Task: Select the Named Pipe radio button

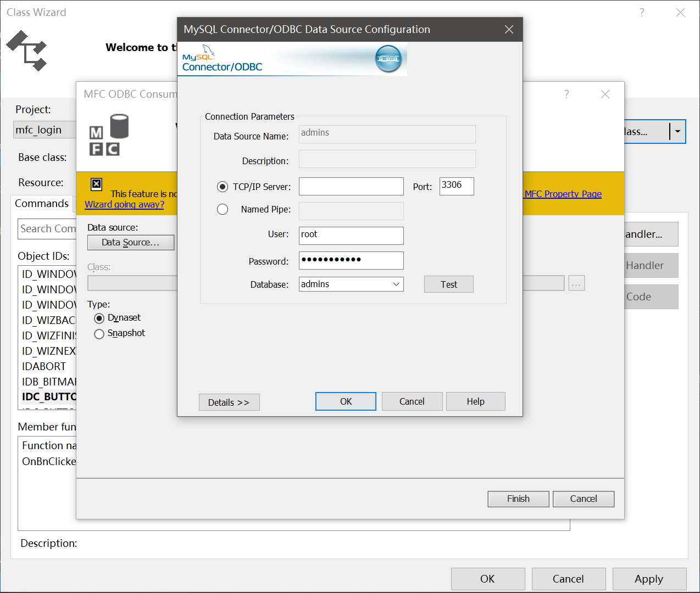Action: tap(223, 209)
